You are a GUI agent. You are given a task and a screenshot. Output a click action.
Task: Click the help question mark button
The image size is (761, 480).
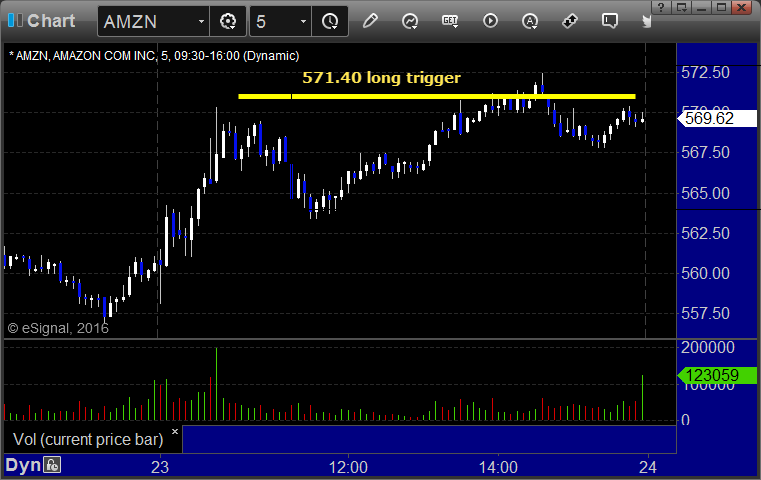coord(661,7)
